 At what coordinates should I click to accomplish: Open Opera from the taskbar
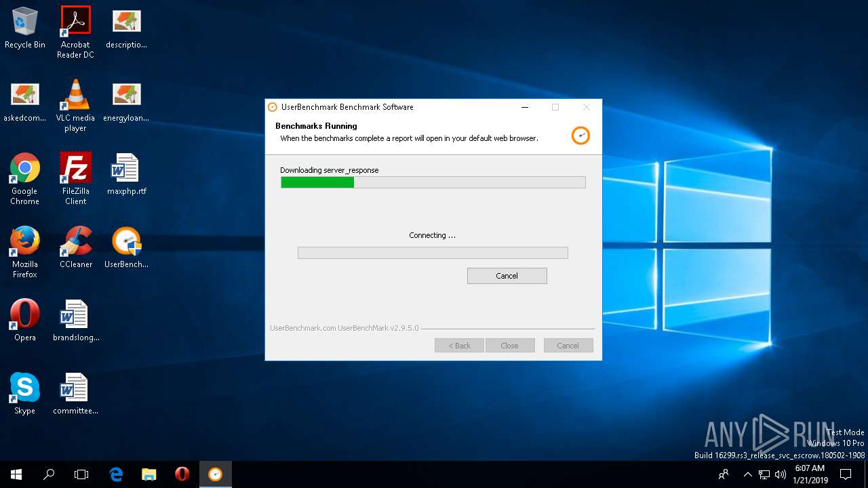(182, 474)
